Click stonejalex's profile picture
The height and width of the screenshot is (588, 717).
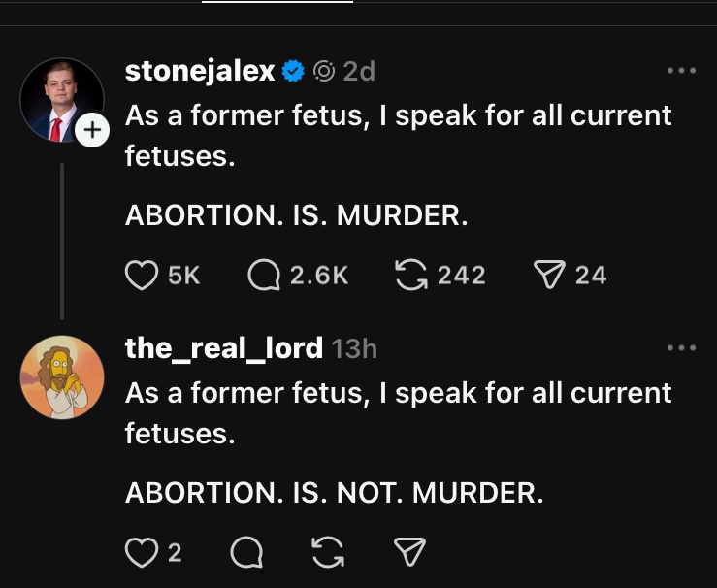pyautogui.click(x=60, y=101)
